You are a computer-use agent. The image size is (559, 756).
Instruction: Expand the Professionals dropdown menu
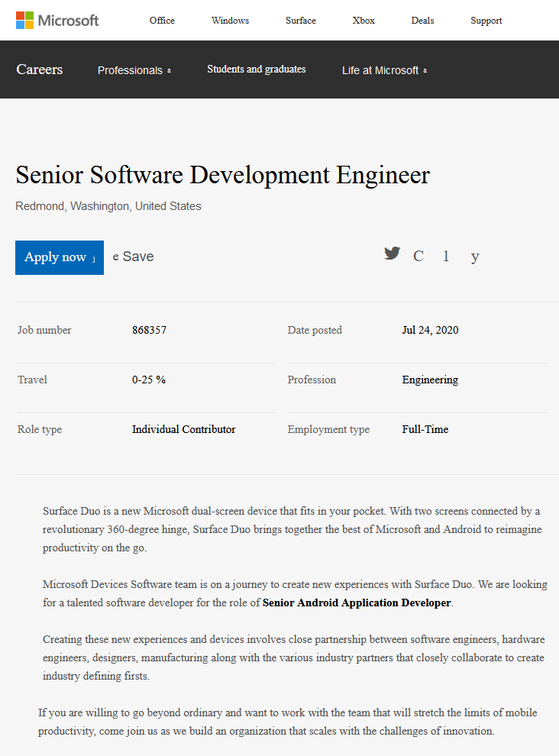click(x=134, y=70)
